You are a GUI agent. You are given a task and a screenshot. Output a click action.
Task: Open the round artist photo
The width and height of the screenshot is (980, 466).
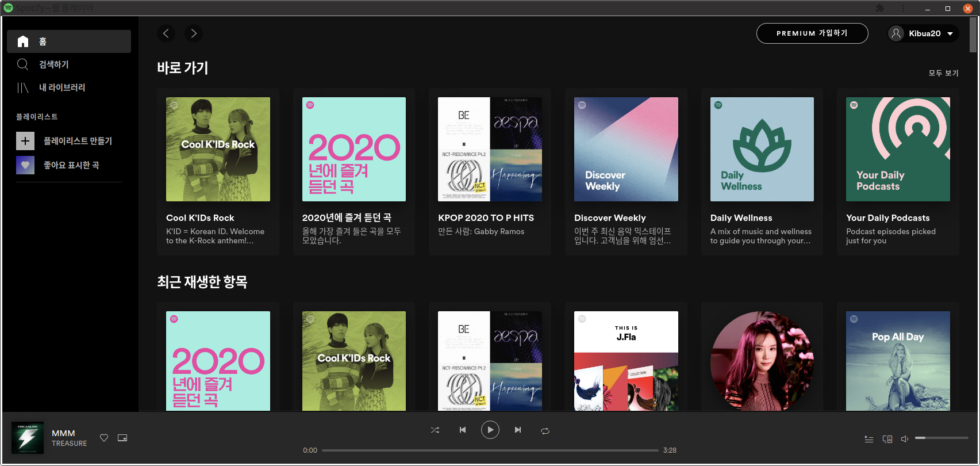click(x=762, y=361)
